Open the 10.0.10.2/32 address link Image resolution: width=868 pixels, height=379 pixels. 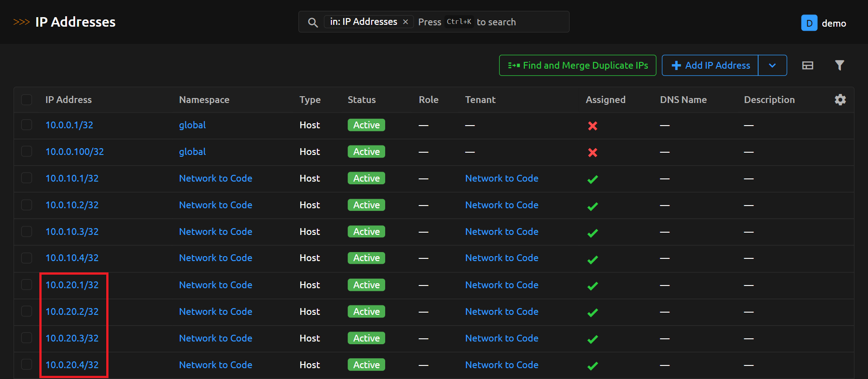(72, 205)
